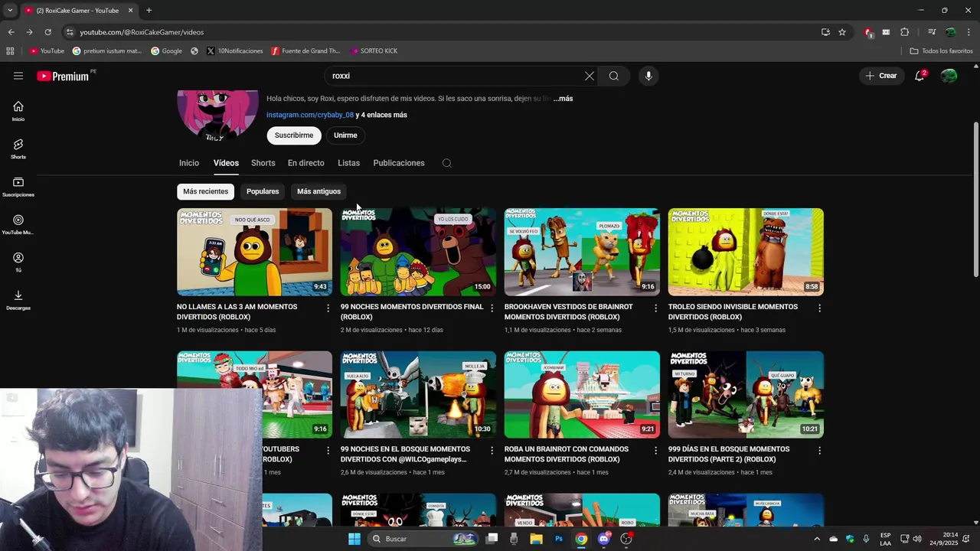Viewport: 980px width, 551px height.
Task: Switch to the Listas tab
Action: (x=348, y=163)
